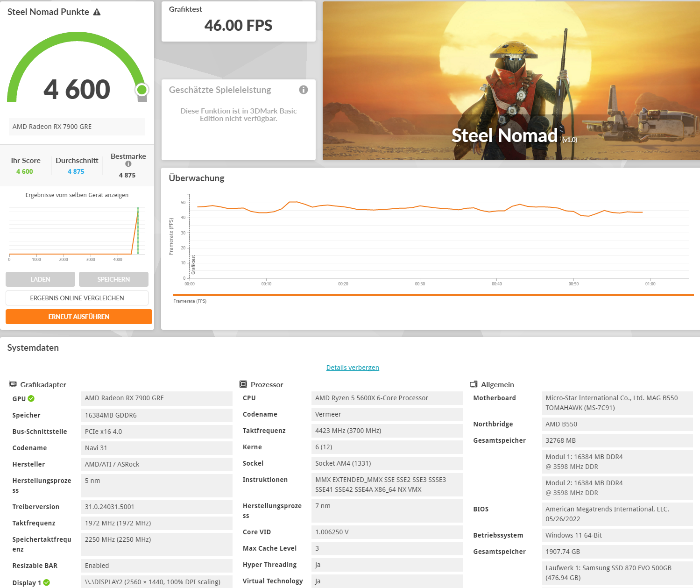Click the Motherboard value MAG B550 TOMAHAWK
The width and height of the screenshot is (700, 588).
click(617, 403)
